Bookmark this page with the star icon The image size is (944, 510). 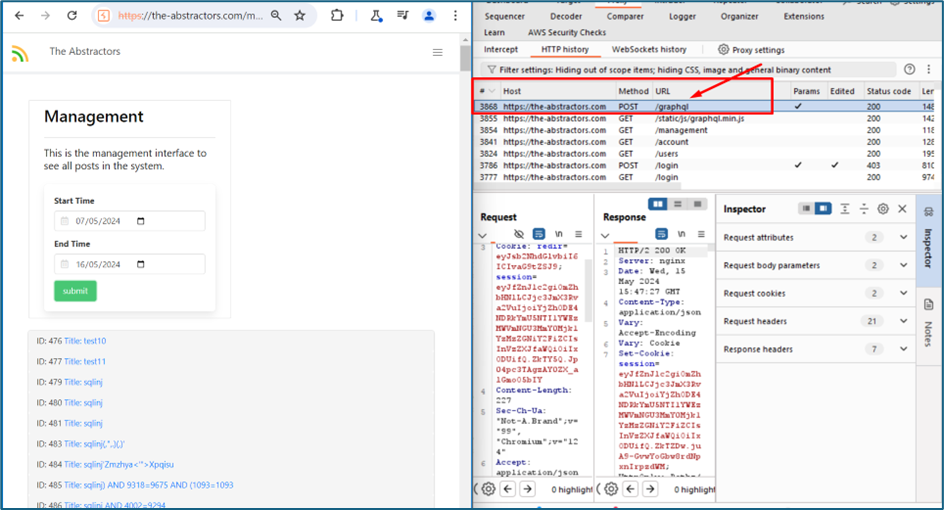click(299, 16)
